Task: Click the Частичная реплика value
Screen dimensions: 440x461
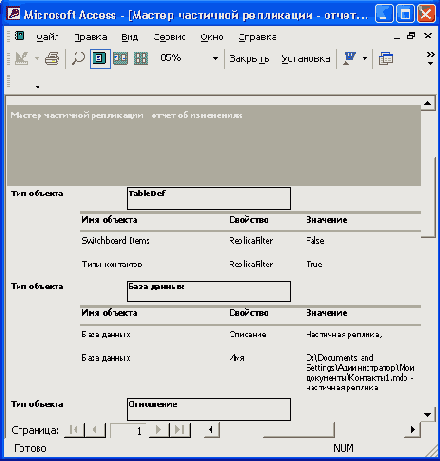Action: (x=344, y=334)
